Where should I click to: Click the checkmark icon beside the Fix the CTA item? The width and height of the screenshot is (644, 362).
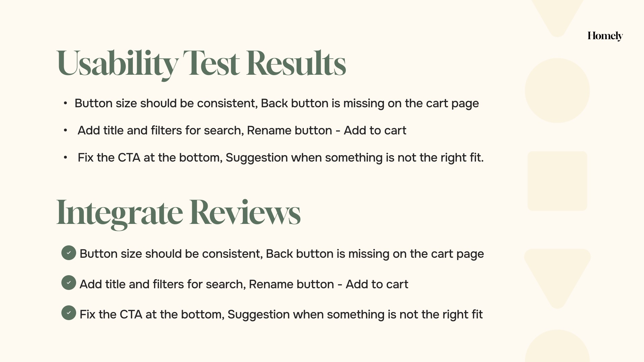pos(69,313)
